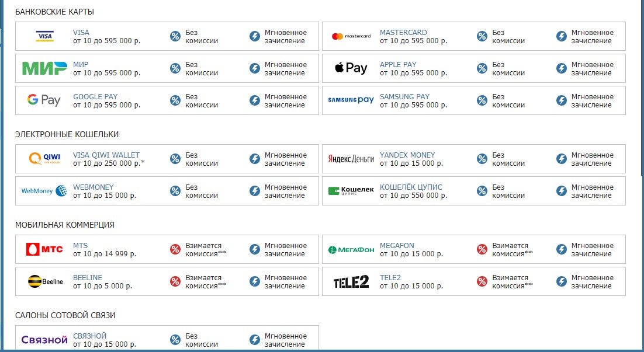Click the red MTS logo
Image resolution: width=644 pixels, height=352 pixels.
pyautogui.click(x=44, y=249)
